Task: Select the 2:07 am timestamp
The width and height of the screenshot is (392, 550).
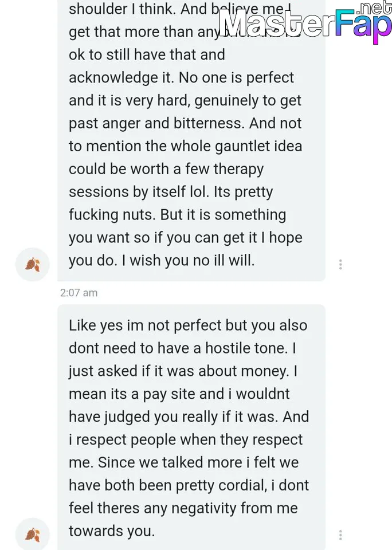Action: coord(79,293)
